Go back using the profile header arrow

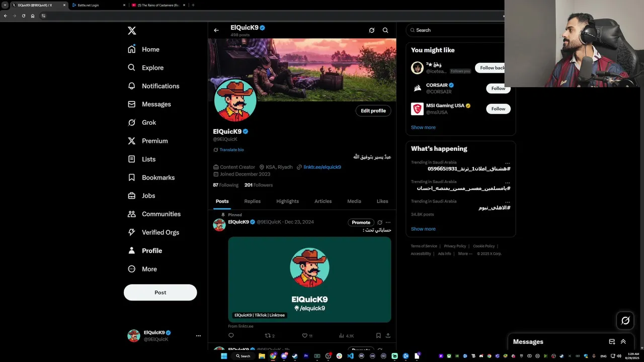[216, 30]
